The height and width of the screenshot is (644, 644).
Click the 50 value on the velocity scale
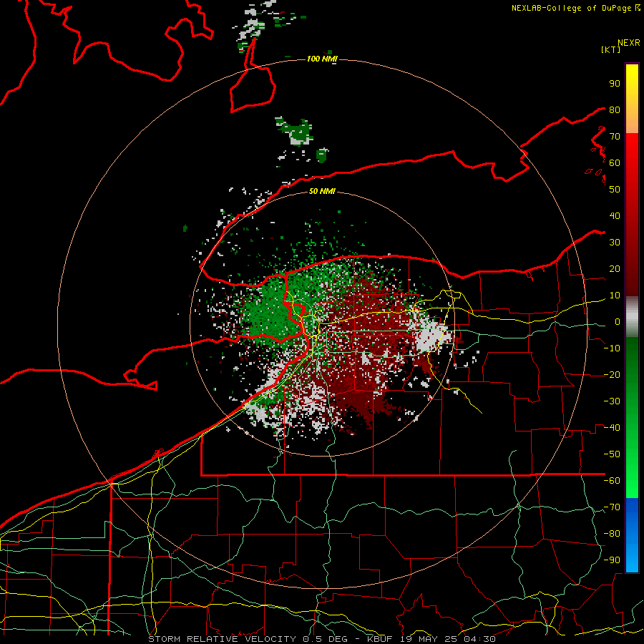[615, 190]
